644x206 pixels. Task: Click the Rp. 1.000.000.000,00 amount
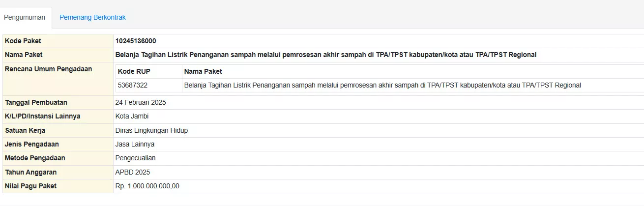point(147,186)
